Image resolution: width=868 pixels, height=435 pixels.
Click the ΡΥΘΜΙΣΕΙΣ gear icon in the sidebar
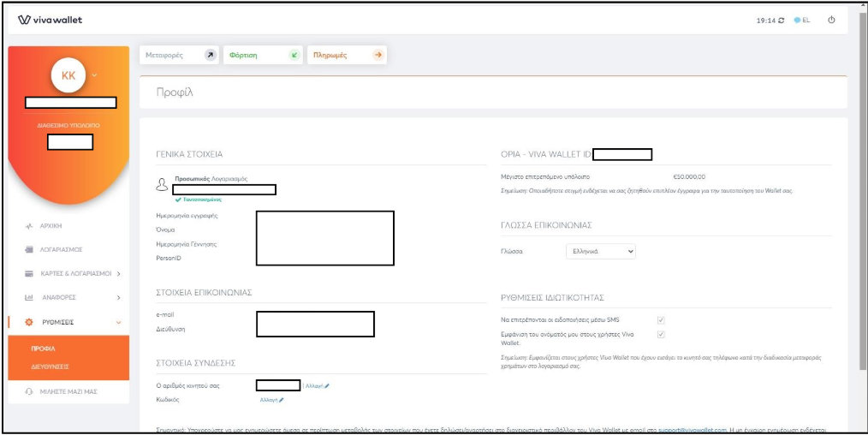pos(28,322)
